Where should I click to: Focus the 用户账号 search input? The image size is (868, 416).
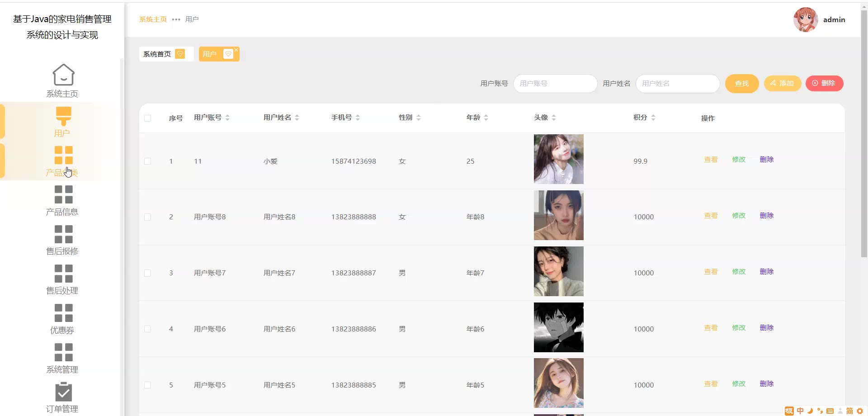click(x=555, y=84)
